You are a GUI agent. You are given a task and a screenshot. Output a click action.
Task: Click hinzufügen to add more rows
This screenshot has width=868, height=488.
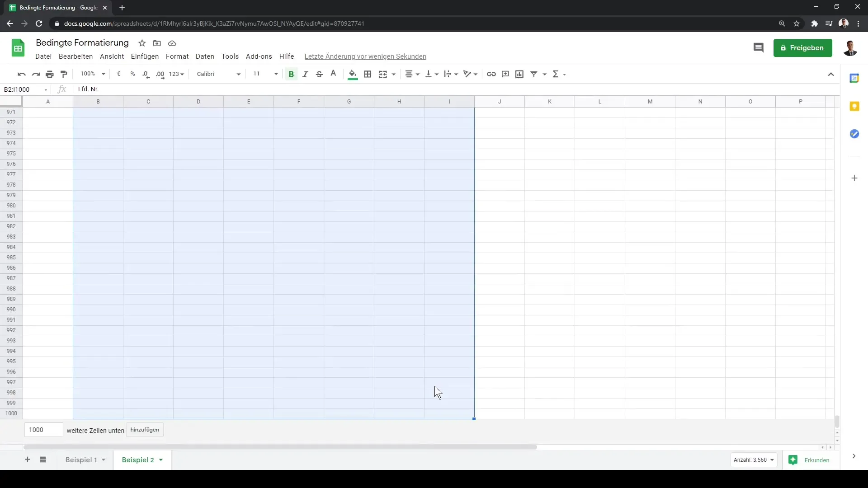pos(145,429)
